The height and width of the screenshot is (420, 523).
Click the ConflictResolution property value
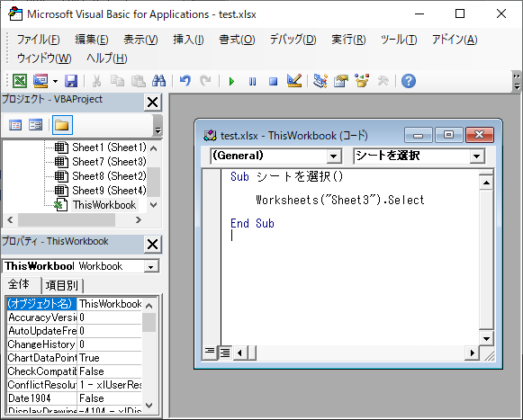point(110,385)
